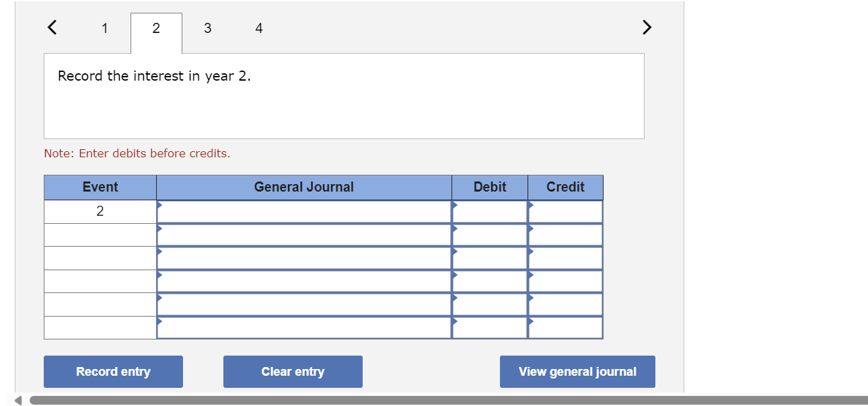Navigate back using the left chevron arrow

click(51, 27)
